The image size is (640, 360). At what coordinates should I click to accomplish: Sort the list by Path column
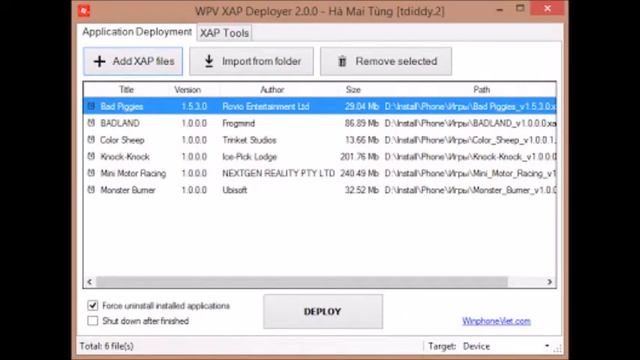[482, 90]
